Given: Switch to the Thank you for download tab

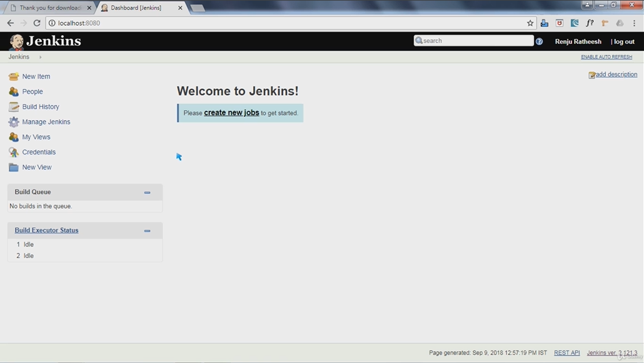Looking at the screenshot, I should (x=50, y=8).
